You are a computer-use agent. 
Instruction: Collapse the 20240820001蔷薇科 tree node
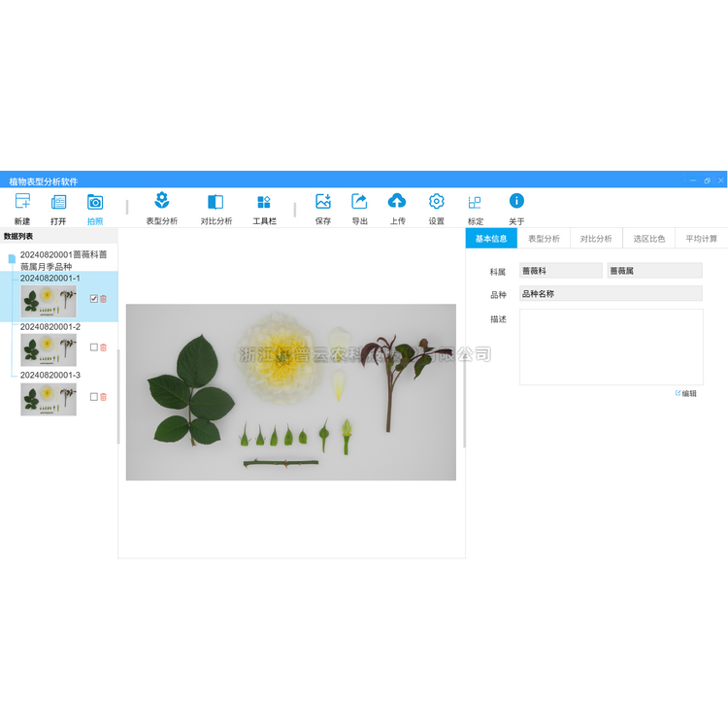(12, 259)
